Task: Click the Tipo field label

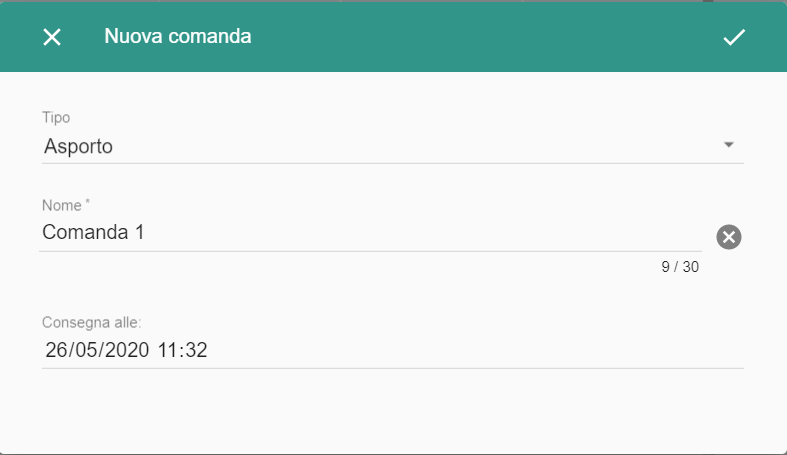Action: [56, 117]
